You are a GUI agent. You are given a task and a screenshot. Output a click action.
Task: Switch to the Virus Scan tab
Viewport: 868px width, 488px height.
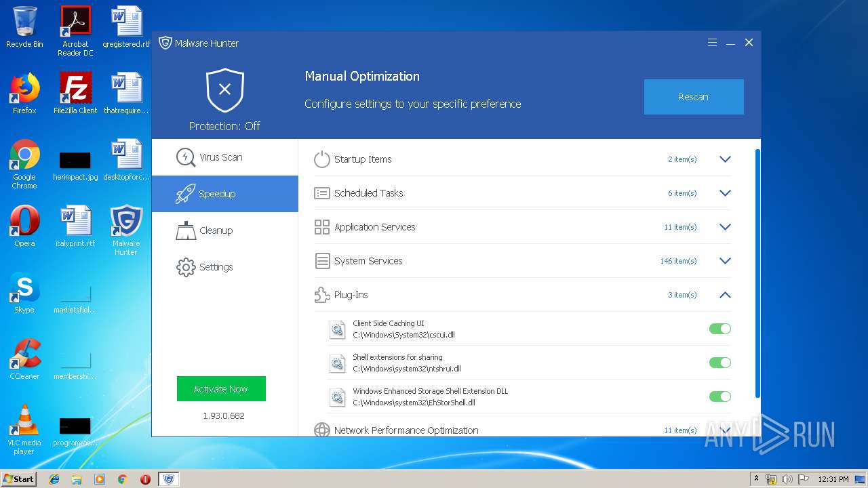coord(225,157)
